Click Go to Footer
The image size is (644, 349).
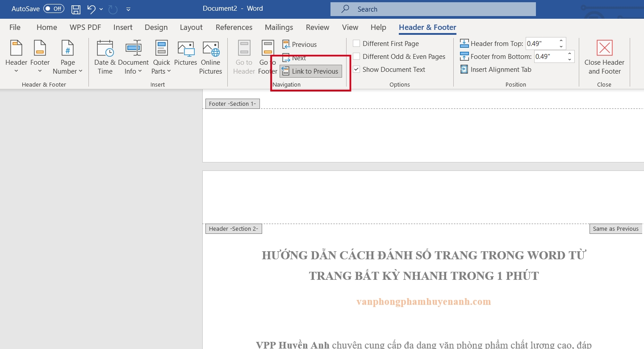click(x=268, y=57)
